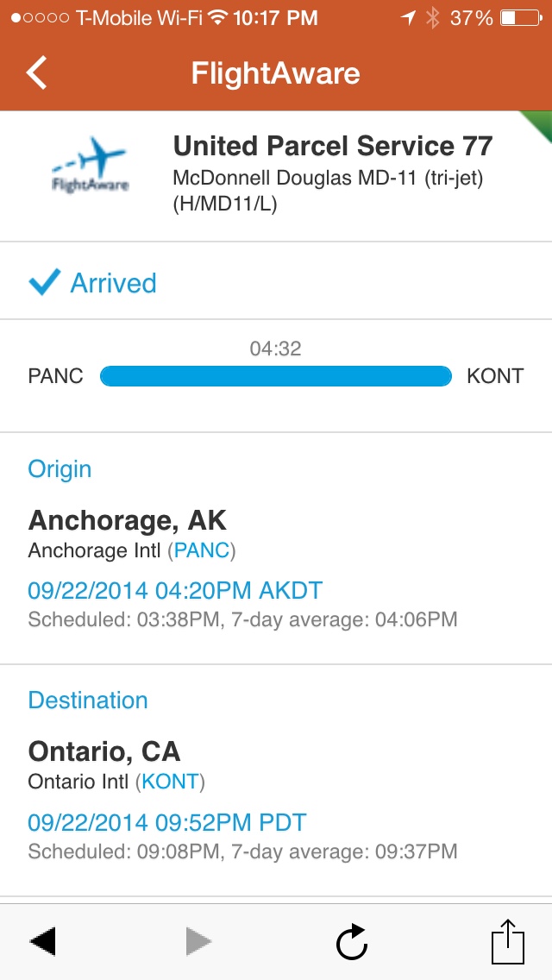Image resolution: width=552 pixels, height=980 pixels.
Task: Tap United Parcel Service 77 title
Action: coord(333,147)
